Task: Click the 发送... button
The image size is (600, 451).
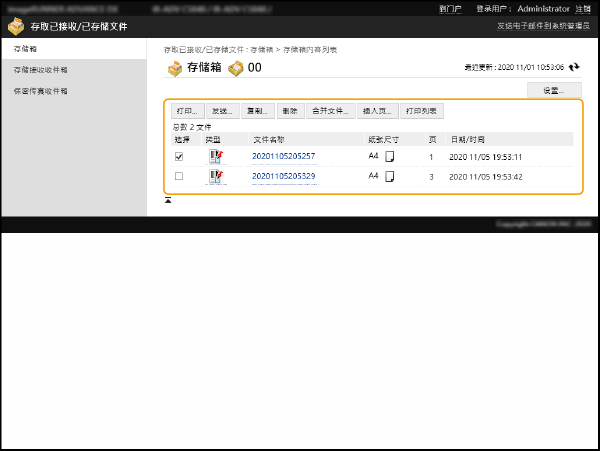Action: [x=221, y=111]
